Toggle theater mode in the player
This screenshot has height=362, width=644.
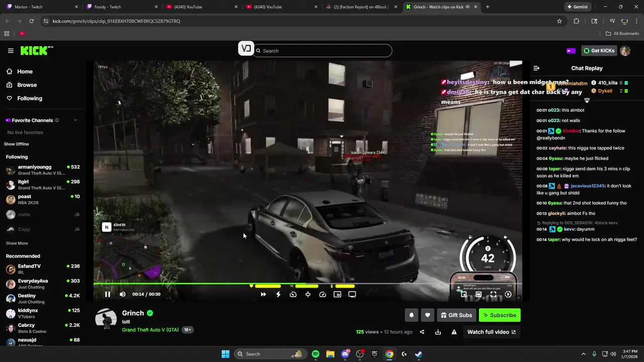coord(478,295)
